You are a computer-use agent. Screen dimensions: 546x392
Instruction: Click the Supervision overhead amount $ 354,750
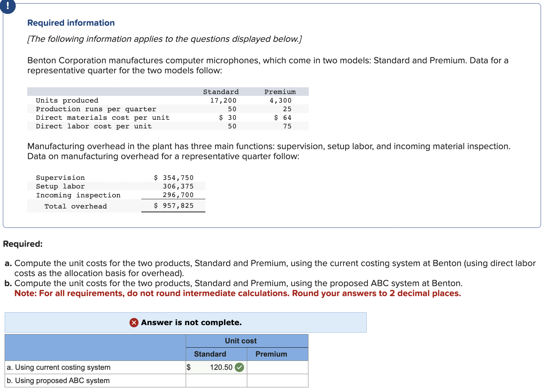click(174, 178)
